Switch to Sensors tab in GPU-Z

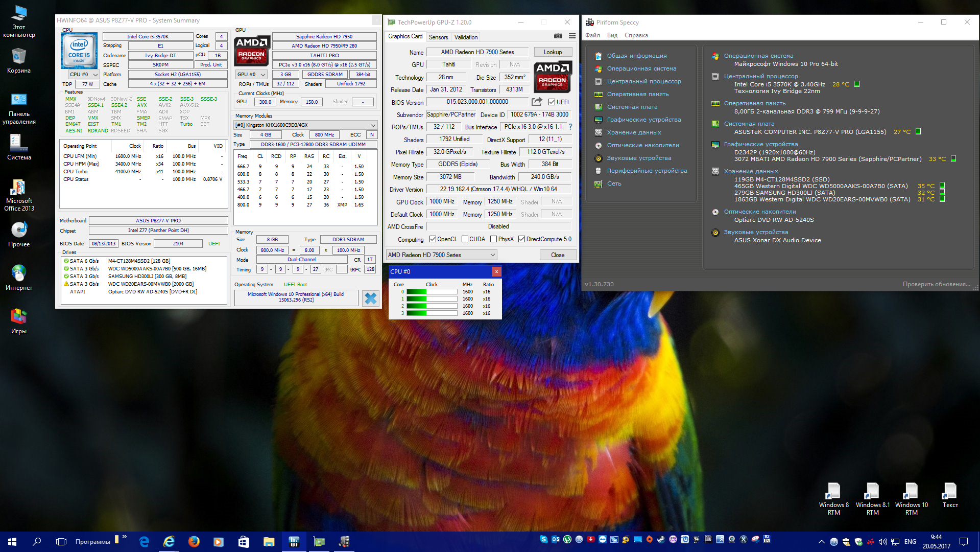pyautogui.click(x=438, y=37)
